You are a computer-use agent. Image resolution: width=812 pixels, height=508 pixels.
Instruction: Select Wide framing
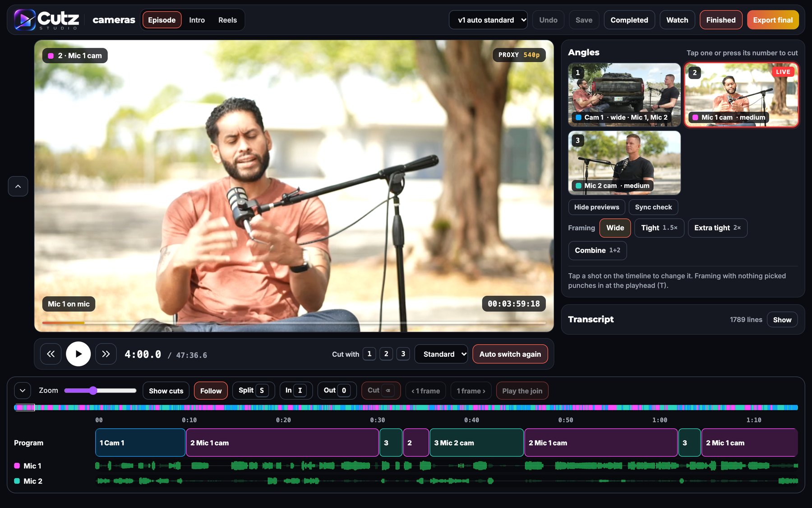[x=615, y=228]
